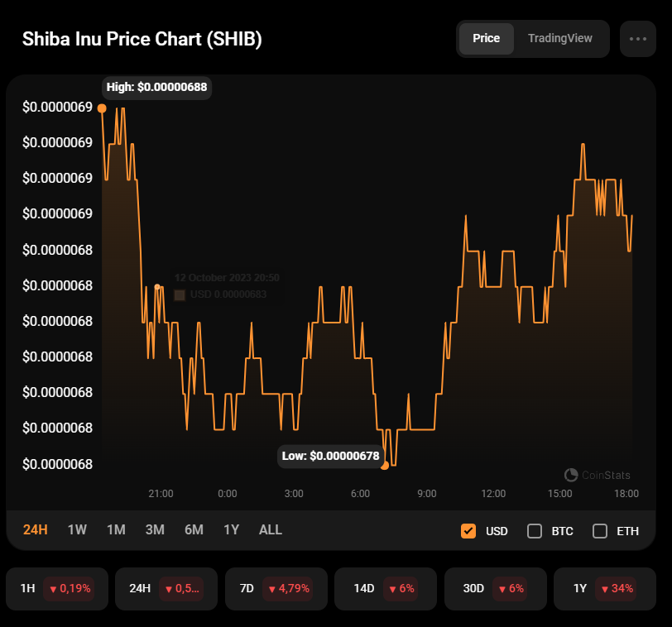Select the 3M time range

point(155,529)
